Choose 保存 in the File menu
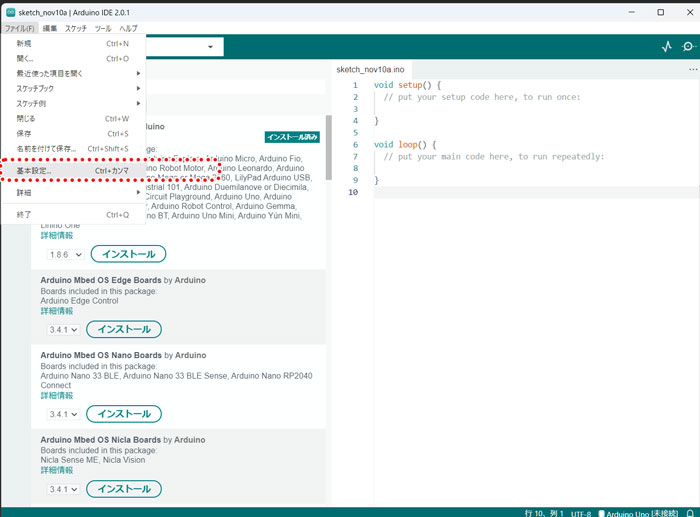The height and width of the screenshot is (517, 700). click(74, 133)
